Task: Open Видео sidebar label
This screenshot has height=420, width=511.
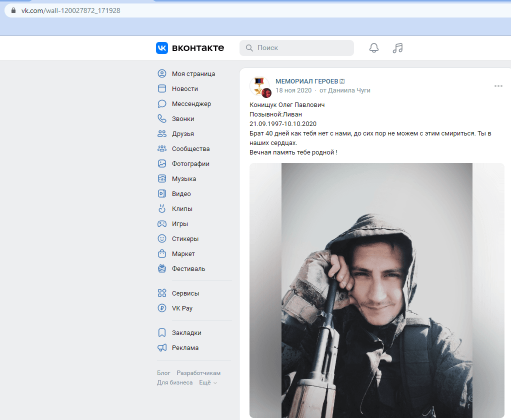Action: 181,193
